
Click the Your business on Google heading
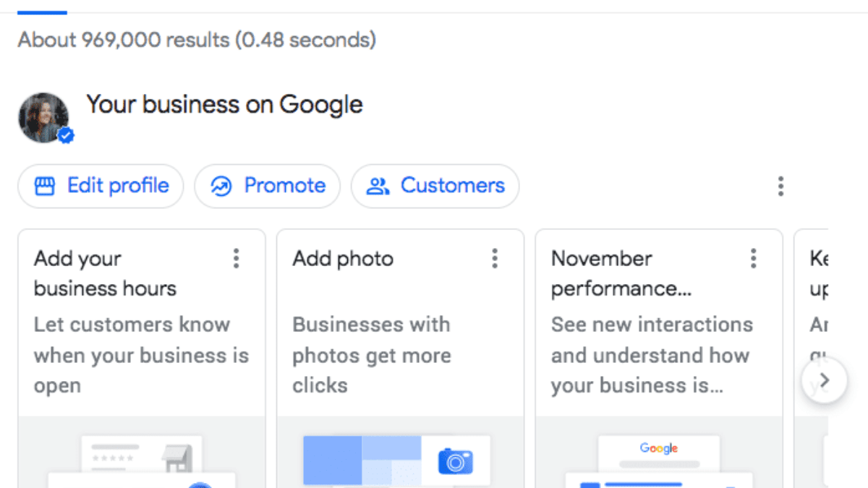[224, 105]
